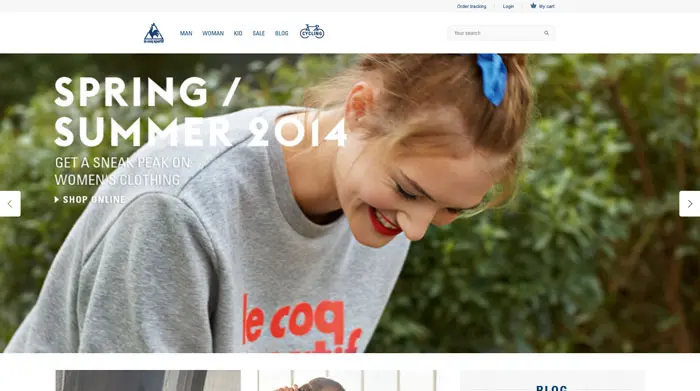700x391 pixels.
Task: Advance to the next slide arrow
Action: [690, 204]
